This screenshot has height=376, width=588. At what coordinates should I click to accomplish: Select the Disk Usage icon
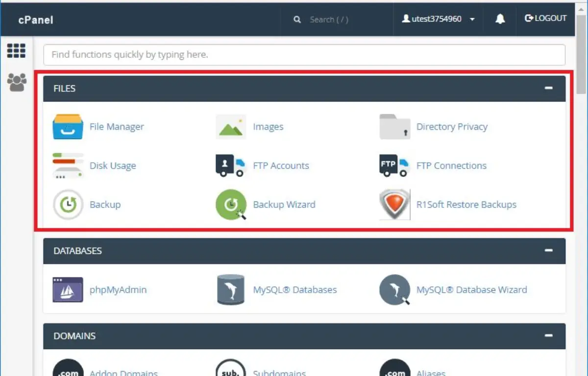pyautogui.click(x=68, y=166)
